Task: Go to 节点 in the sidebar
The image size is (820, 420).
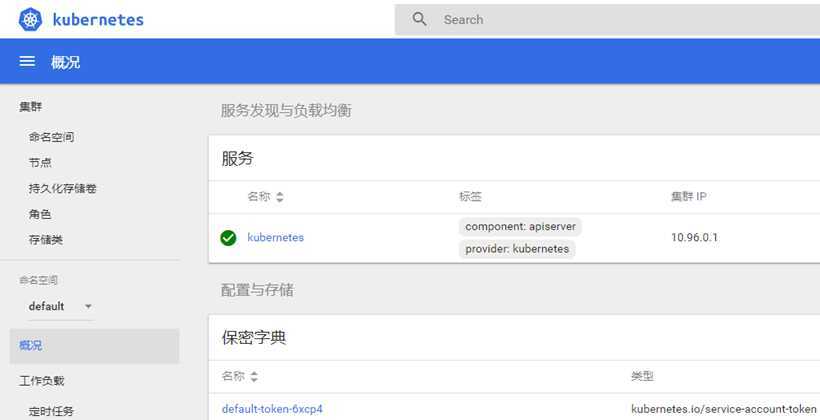Action: [x=40, y=163]
